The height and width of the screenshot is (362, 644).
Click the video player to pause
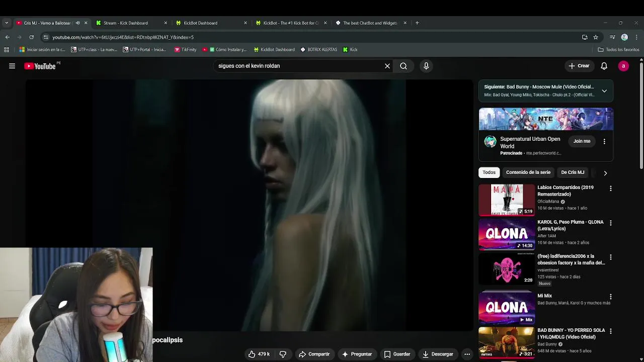[x=249, y=205]
